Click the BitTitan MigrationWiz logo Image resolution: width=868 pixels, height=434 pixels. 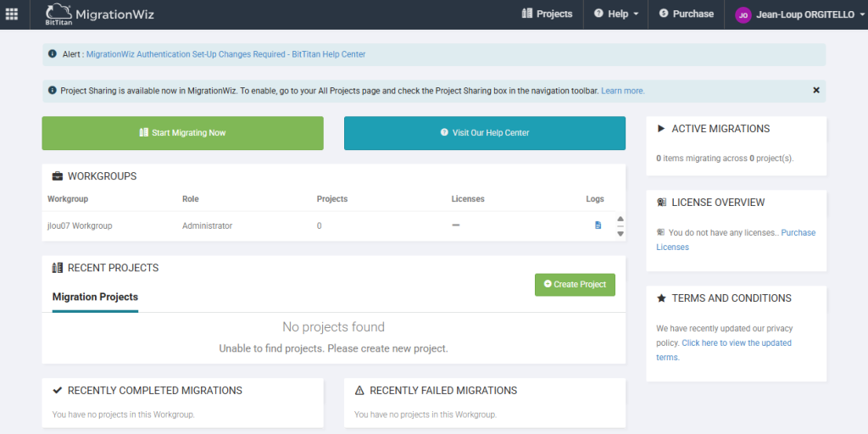tap(100, 14)
